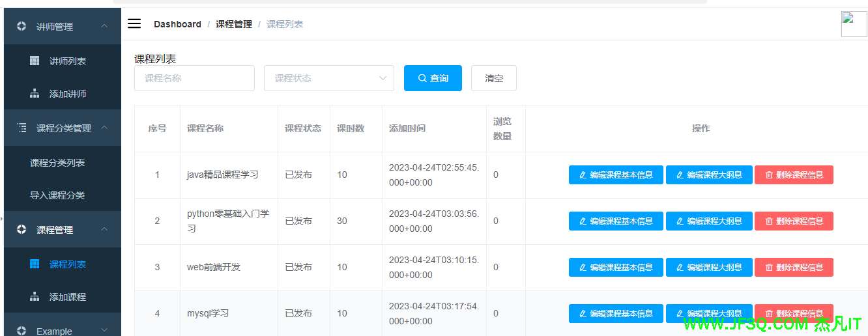This screenshot has height=336, width=868.
Task: Expand the Example sidebar menu
Action: pos(104,330)
